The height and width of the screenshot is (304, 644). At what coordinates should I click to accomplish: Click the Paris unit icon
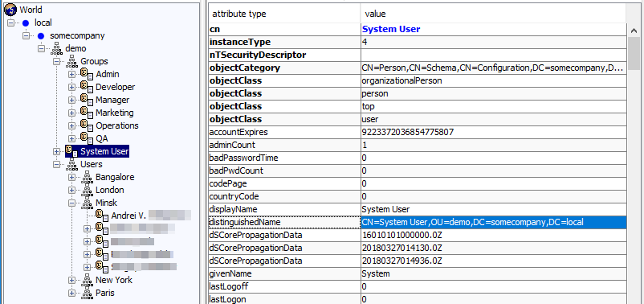pyautogui.click(x=87, y=293)
